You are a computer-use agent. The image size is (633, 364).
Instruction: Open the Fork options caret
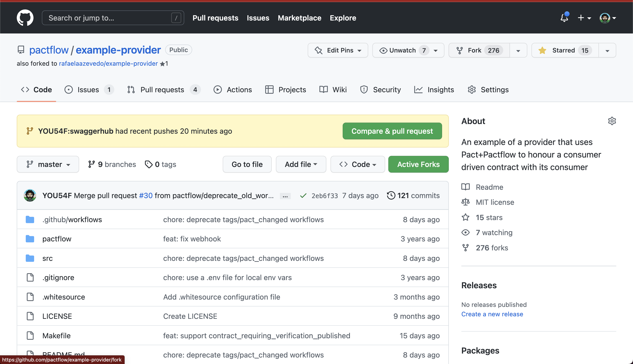[x=518, y=50]
